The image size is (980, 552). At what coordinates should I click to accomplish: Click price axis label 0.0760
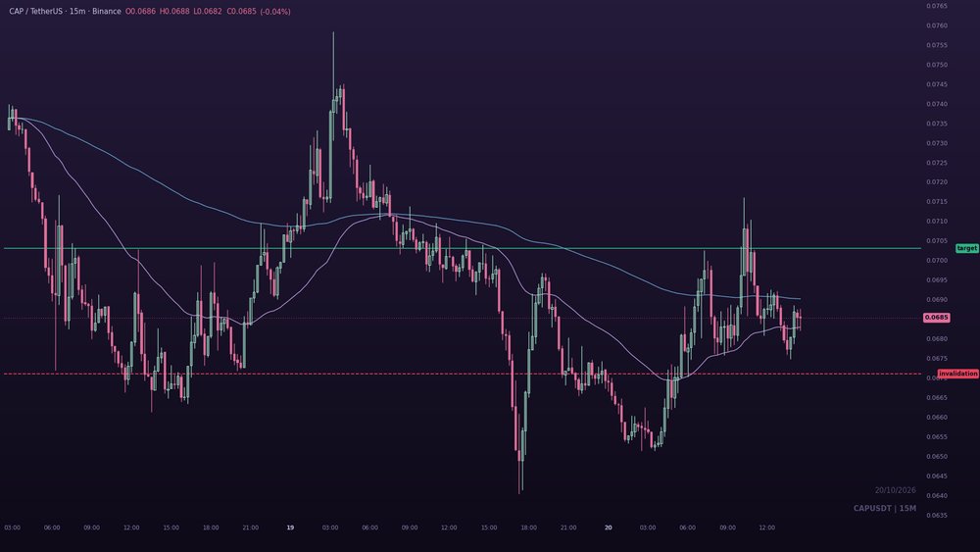coord(937,25)
